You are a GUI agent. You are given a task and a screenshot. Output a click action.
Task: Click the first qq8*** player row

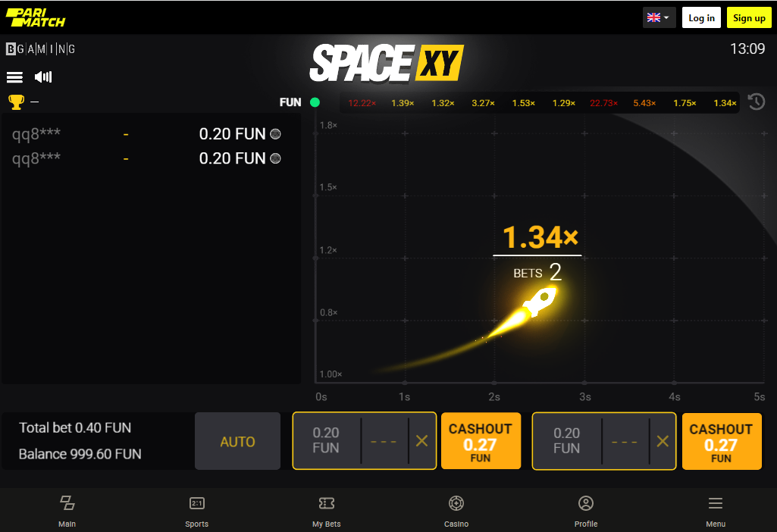(146, 133)
